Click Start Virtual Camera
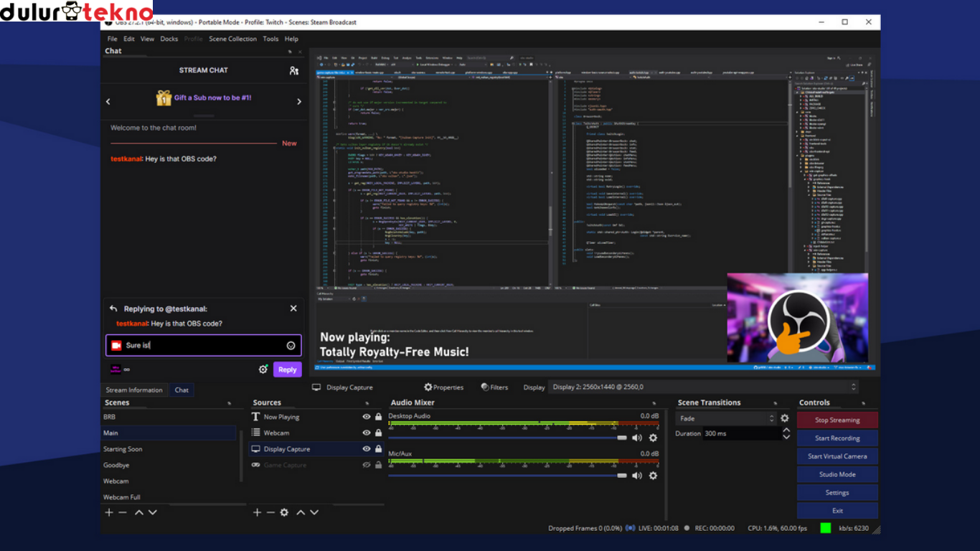 [837, 456]
